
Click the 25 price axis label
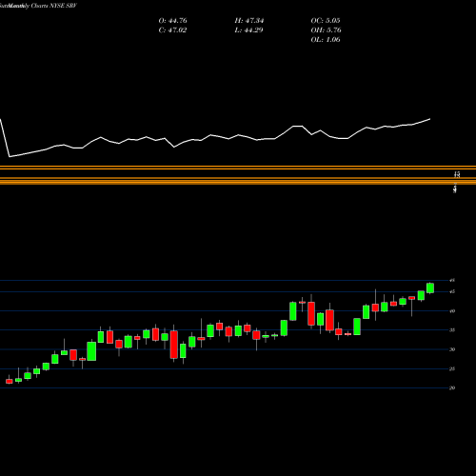pyautogui.click(x=452, y=368)
